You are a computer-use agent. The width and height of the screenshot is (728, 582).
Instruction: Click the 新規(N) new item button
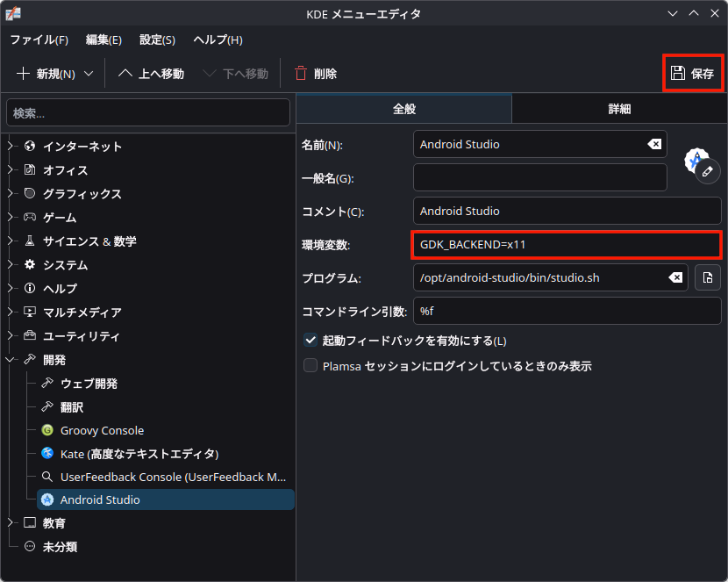(x=46, y=74)
